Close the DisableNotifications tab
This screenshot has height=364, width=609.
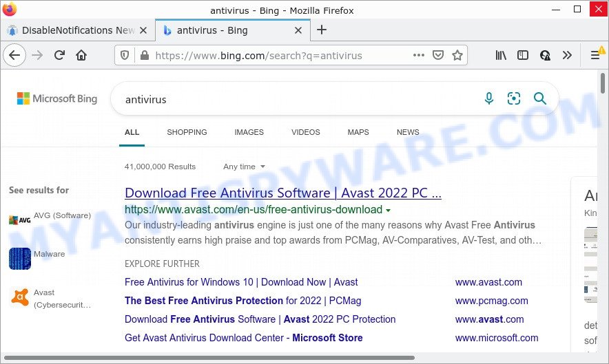click(143, 30)
